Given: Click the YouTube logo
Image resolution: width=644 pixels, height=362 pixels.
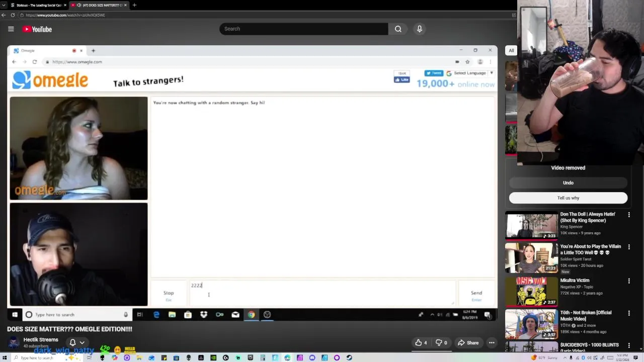Looking at the screenshot, I should tap(37, 29).
